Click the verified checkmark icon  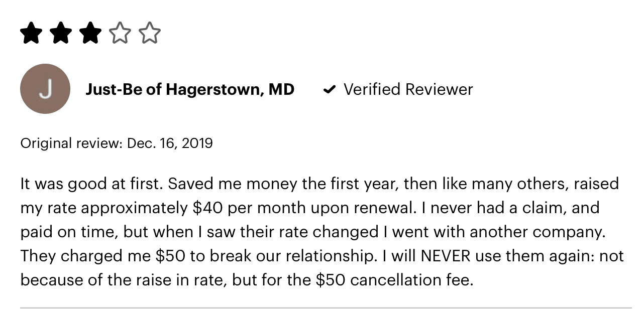tap(329, 90)
